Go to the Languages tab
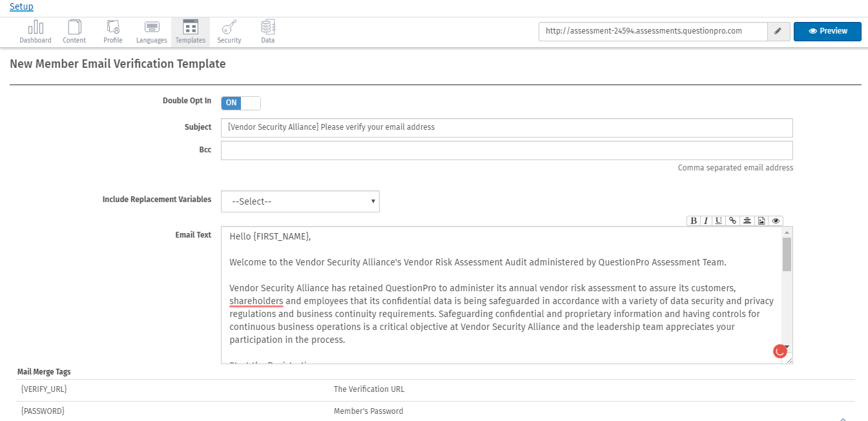868x421 pixels. point(152,32)
